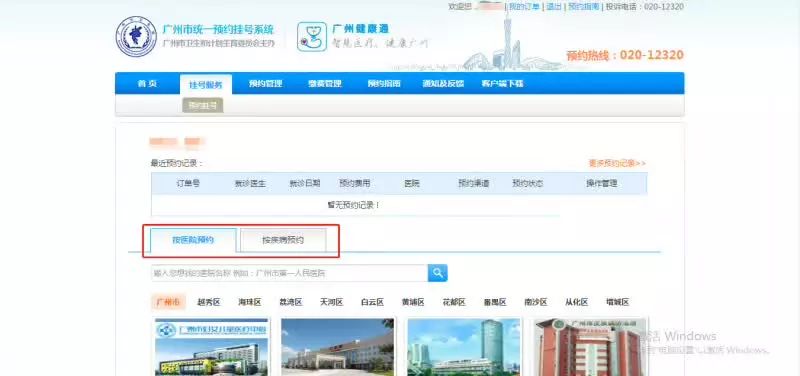Screen dimensions: 800x376
Task: Click the 退出 logout link
Action: pos(554,7)
